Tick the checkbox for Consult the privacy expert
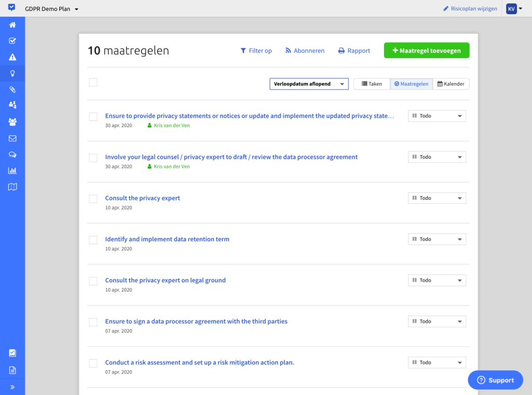This screenshot has height=395, width=532. point(93,199)
